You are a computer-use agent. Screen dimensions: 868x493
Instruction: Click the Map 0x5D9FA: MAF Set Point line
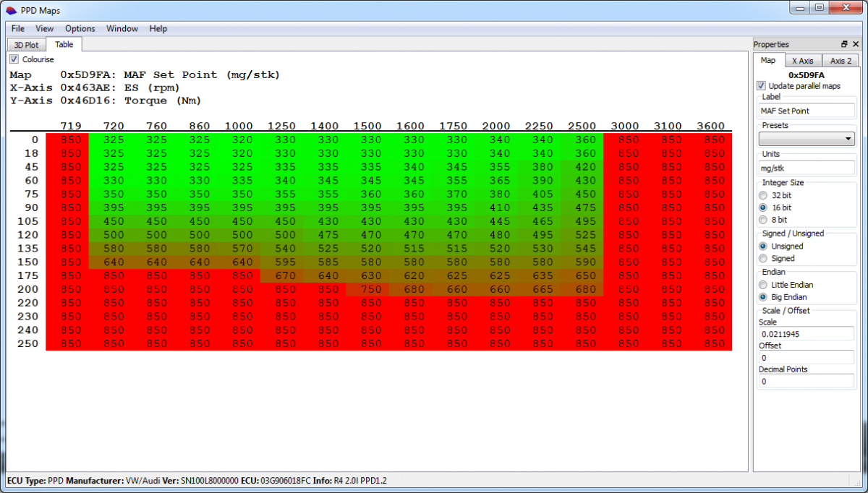coord(145,75)
